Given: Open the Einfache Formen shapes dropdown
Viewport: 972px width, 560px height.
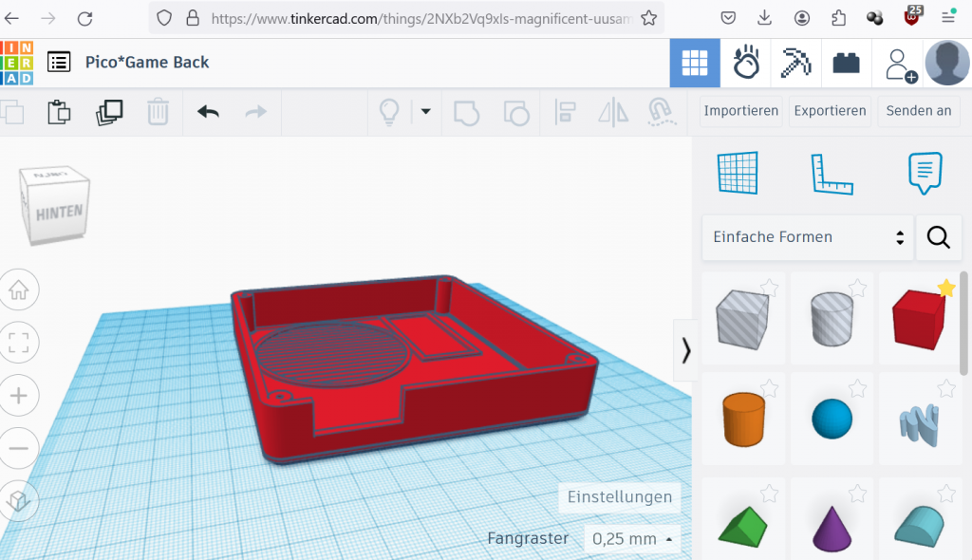Looking at the screenshot, I should (808, 237).
